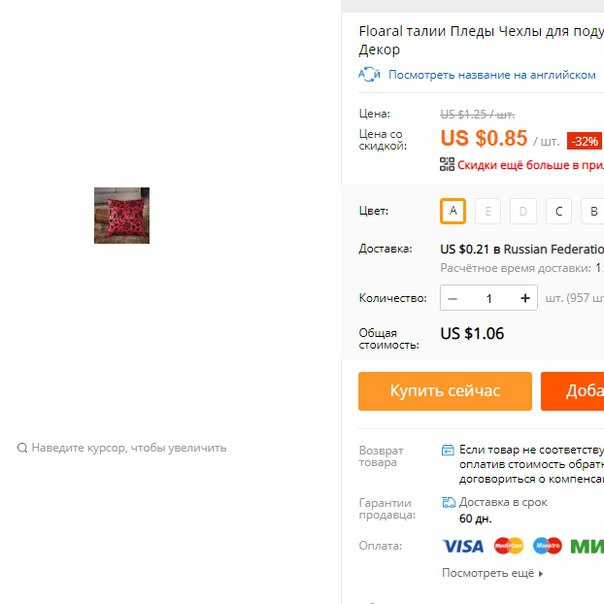The height and width of the screenshot is (604, 604).
Task: Click the translate icon beside the English title link
Action: point(369,74)
